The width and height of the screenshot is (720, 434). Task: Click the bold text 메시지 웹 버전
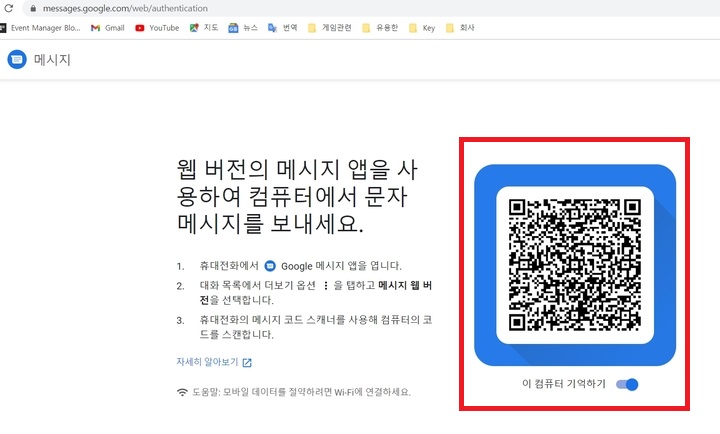click(315, 293)
